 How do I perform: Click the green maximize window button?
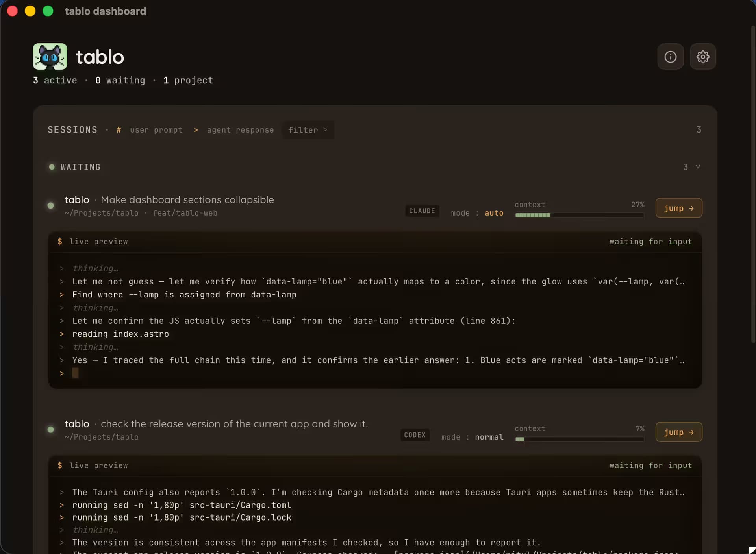48,11
